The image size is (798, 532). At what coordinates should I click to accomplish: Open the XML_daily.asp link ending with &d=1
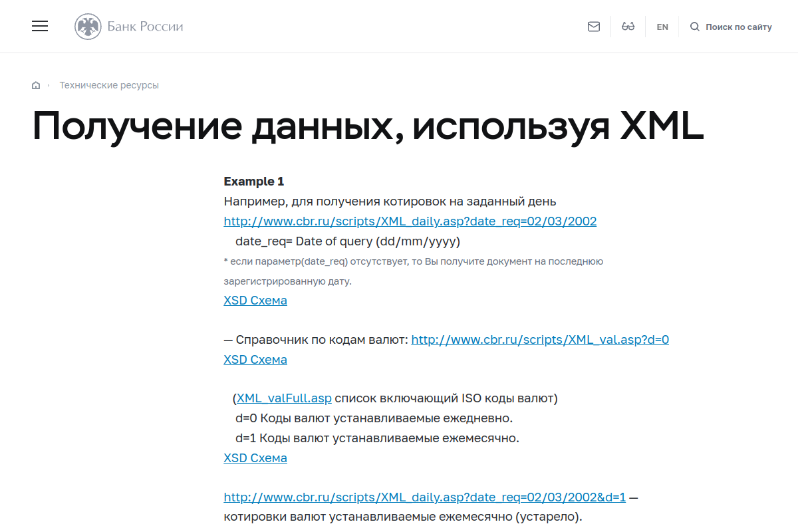tap(425, 497)
